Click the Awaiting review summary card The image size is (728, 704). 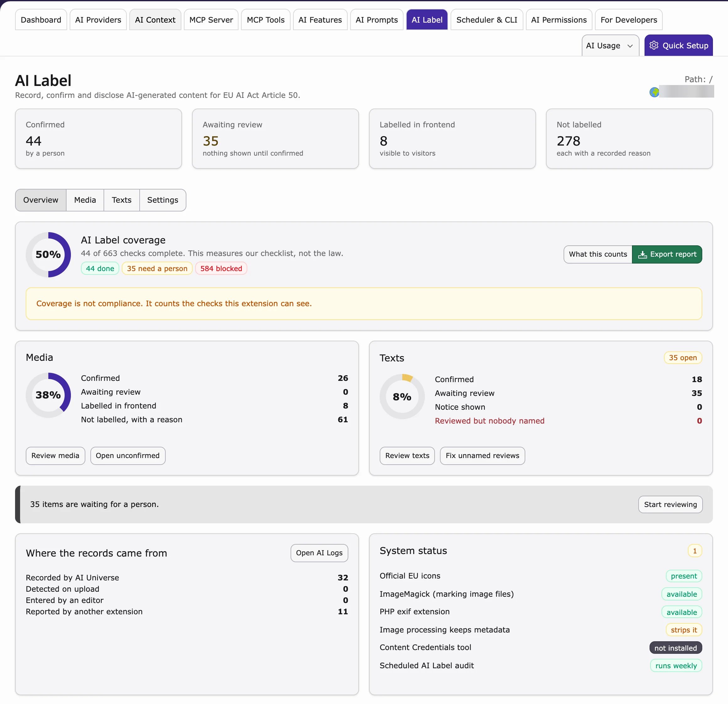[x=275, y=138]
